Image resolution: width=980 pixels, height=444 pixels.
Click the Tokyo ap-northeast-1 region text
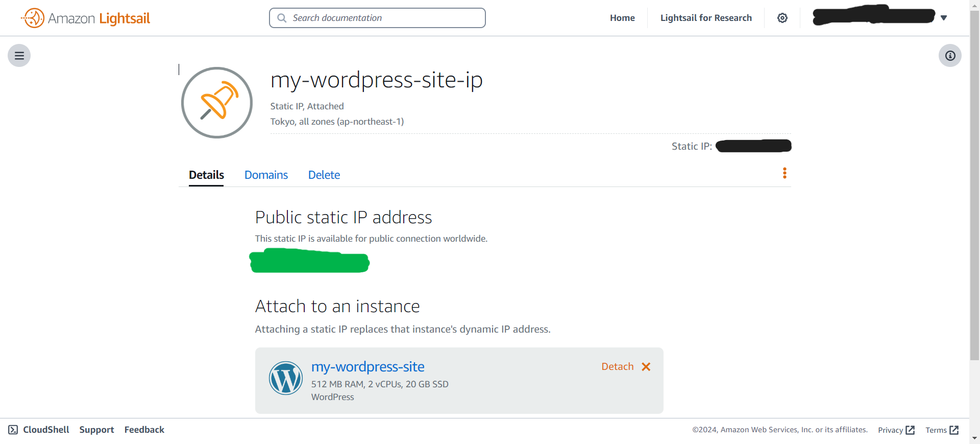point(337,122)
